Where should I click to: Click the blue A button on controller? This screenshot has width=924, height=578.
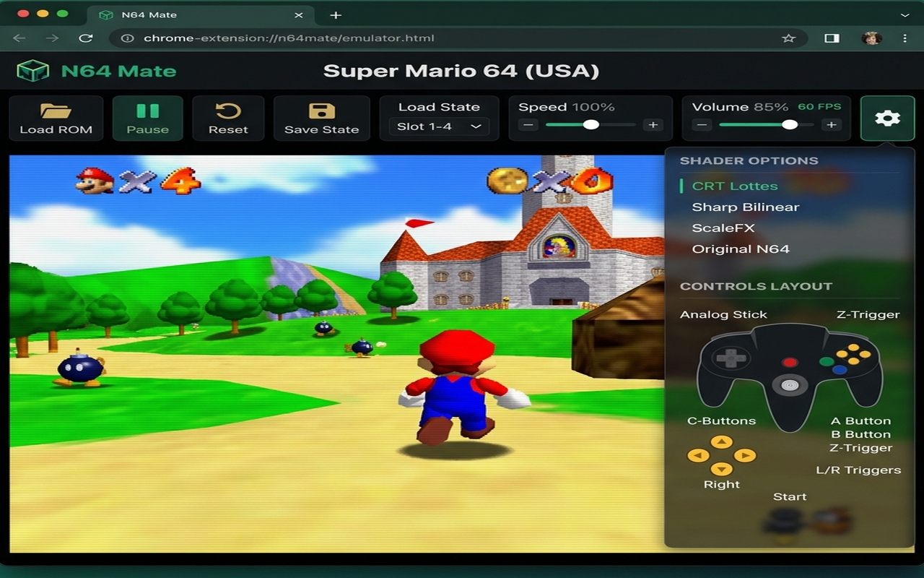(x=839, y=370)
